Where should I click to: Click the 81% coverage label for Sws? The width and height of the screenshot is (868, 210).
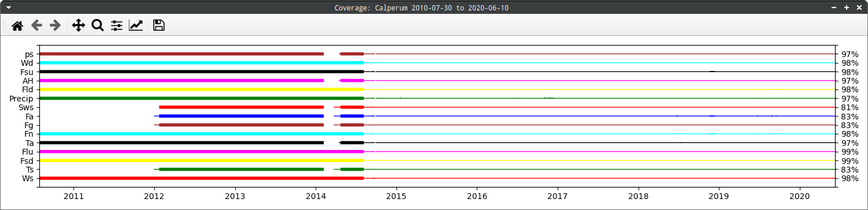850,107
